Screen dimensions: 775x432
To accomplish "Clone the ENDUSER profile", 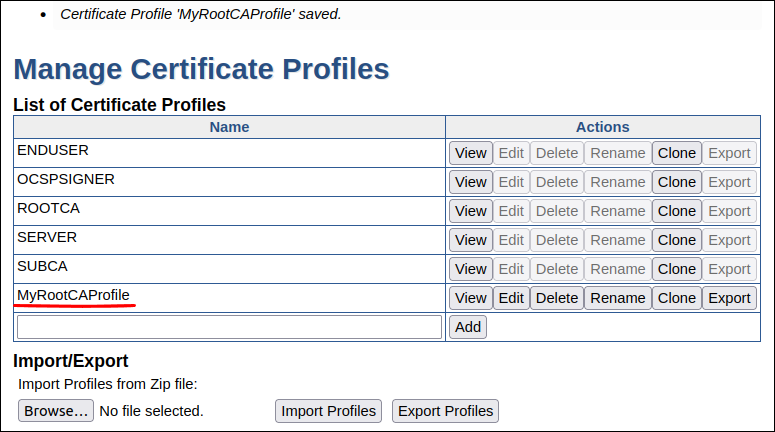I will point(676,153).
